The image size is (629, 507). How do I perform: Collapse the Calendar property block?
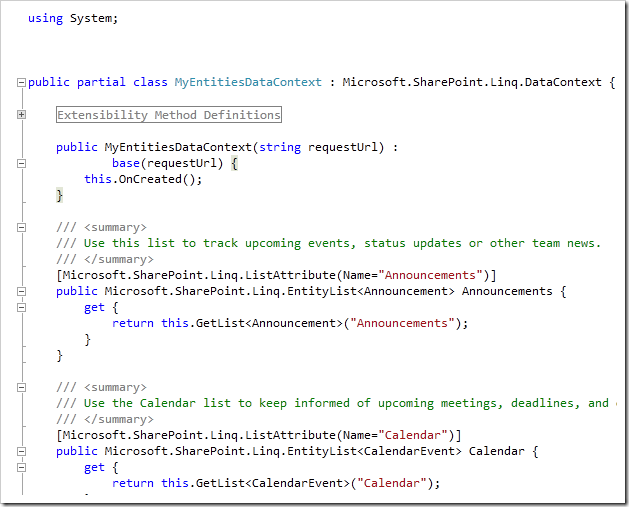(x=21, y=451)
